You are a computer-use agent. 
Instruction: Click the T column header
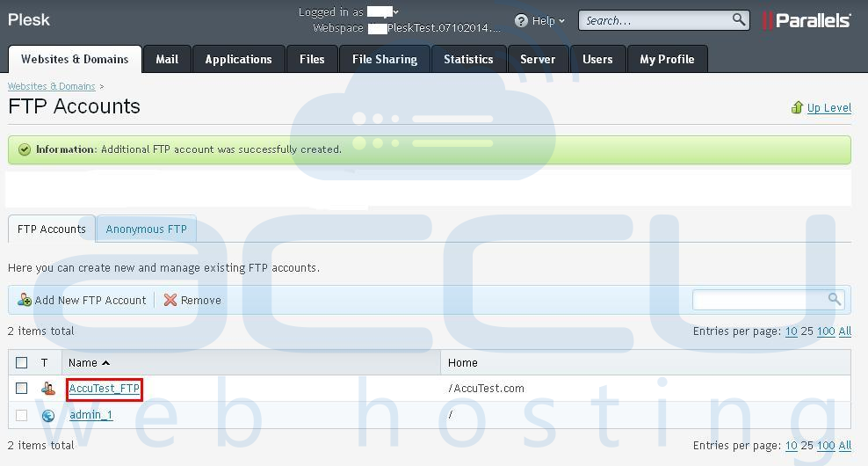pos(44,363)
